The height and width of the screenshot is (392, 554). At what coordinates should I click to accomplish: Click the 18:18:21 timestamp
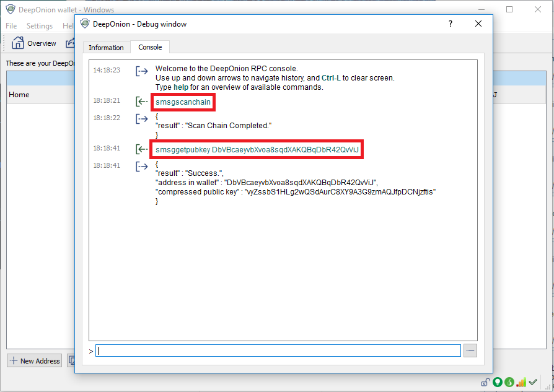[x=107, y=100]
